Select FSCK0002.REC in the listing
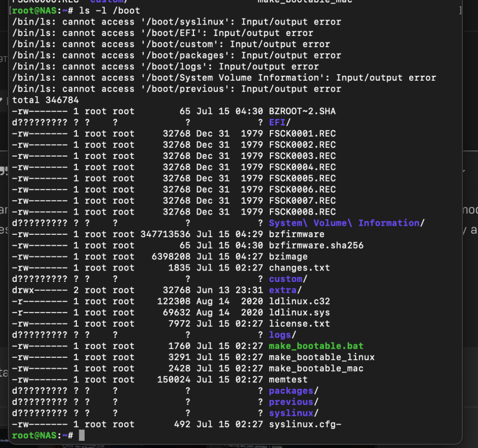The width and height of the screenshot is (478, 448). tap(302, 145)
